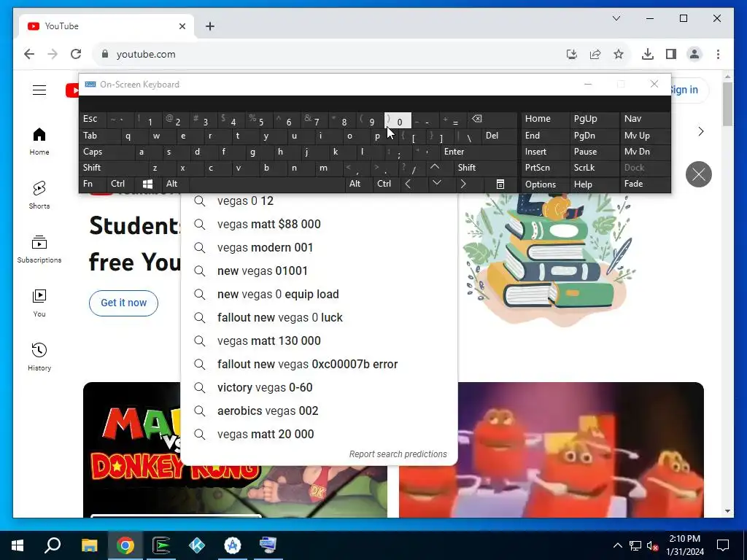Viewport: 747px width, 560px height.
Task: Show hidden system tray icons
Action: point(617,545)
